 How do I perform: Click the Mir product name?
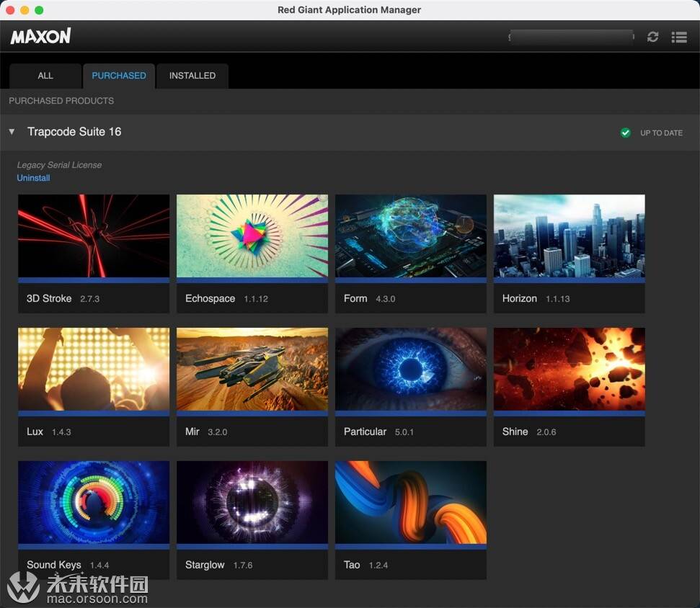coord(192,432)
